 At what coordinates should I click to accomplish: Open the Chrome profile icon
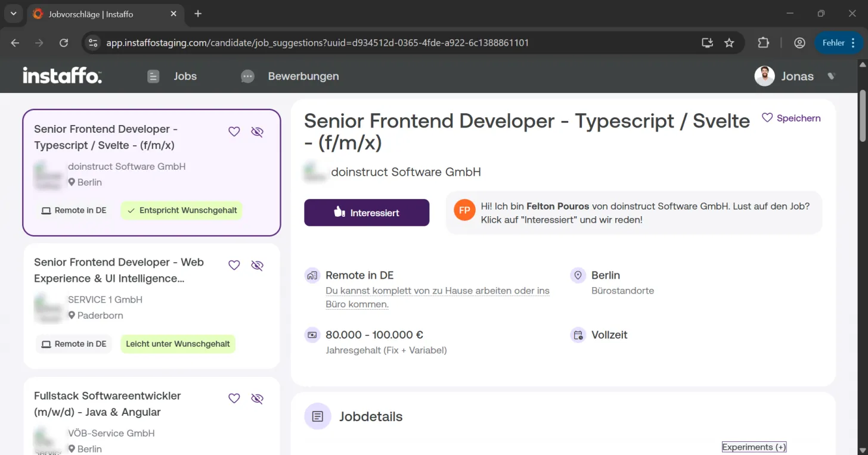[799, 43]
